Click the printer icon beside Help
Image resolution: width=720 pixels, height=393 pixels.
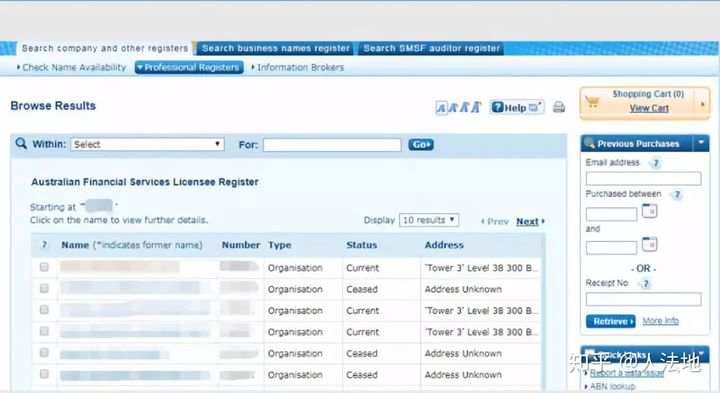point(559,107)
